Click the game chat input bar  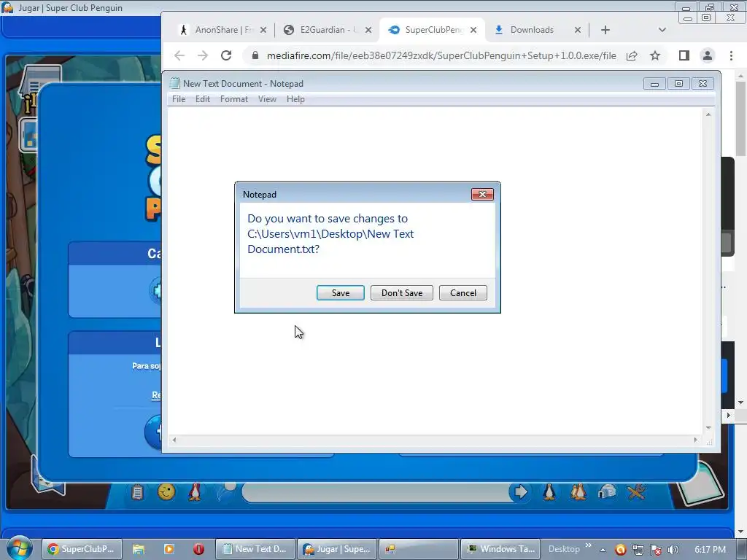coord(376,492)
